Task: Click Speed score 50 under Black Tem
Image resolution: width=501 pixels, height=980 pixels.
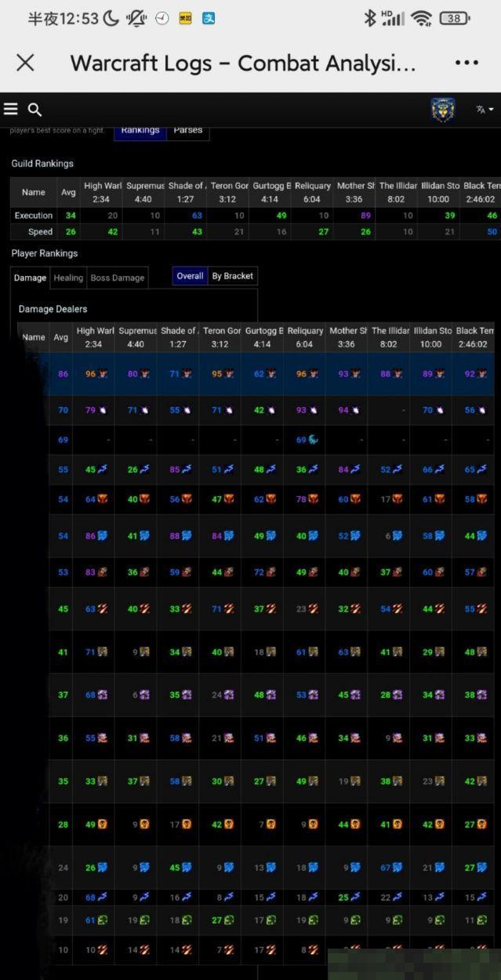Action: [492, 232]
